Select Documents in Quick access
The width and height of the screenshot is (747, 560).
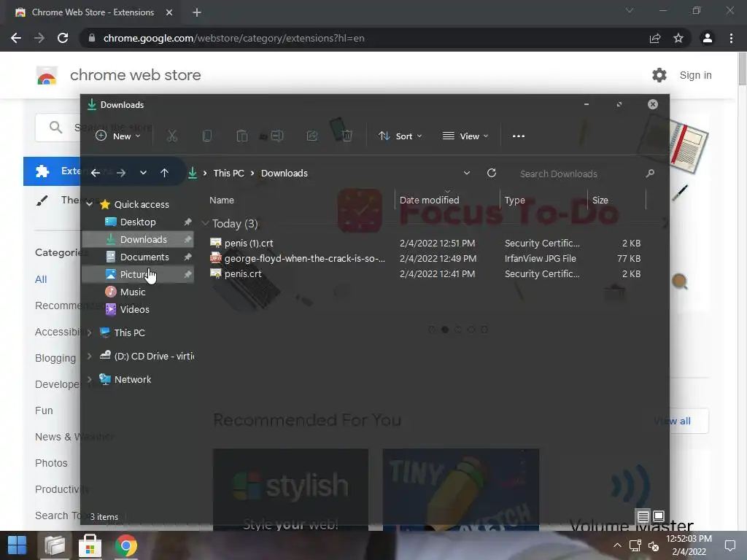[138, 257]
